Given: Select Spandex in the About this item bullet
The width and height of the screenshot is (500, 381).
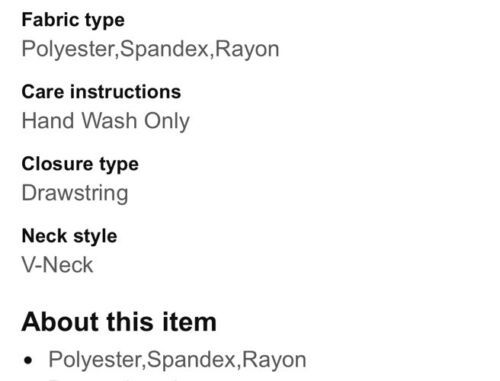Looking at the screenshot, I should coord(191,360).
